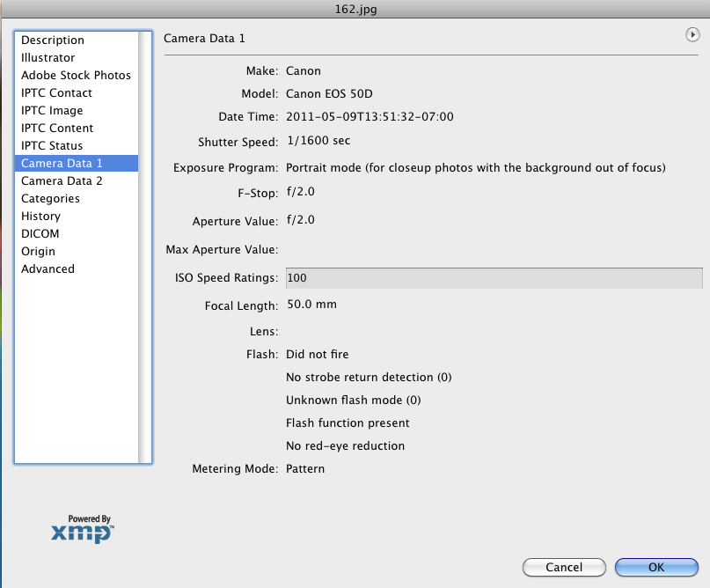Confirm with the OK button
710x588 pixels.
[656, 567]
